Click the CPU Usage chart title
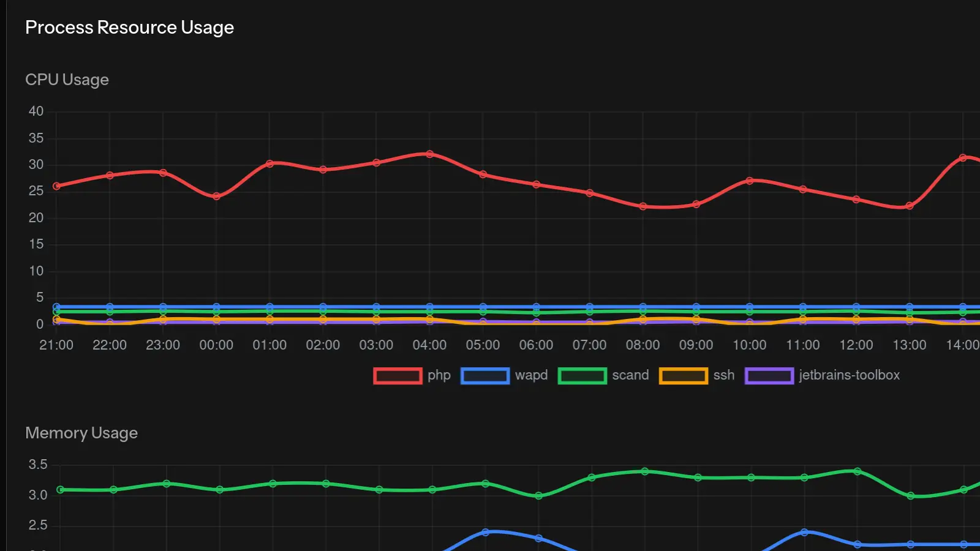The width and height of the screenshot is (980, 551). pyautogui.click(x=67, y=80)
